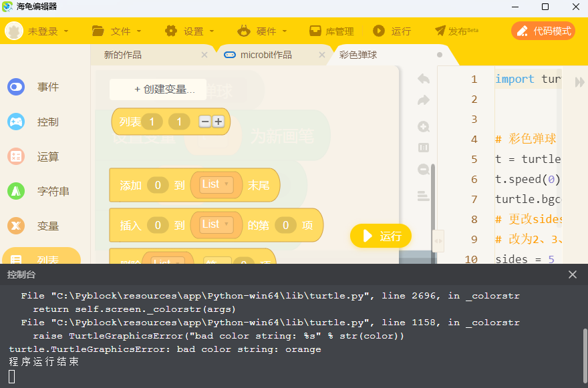The height and width of the screenshot is (388, 588).
Task: Reset workspace zoom to default size
Action: click(423, 148)
